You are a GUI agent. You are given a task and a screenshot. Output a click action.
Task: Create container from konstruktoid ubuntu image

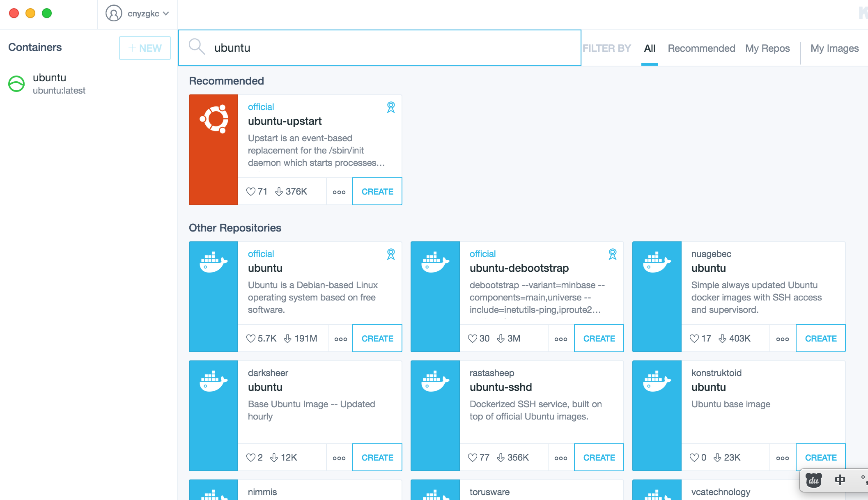point(821,458)
